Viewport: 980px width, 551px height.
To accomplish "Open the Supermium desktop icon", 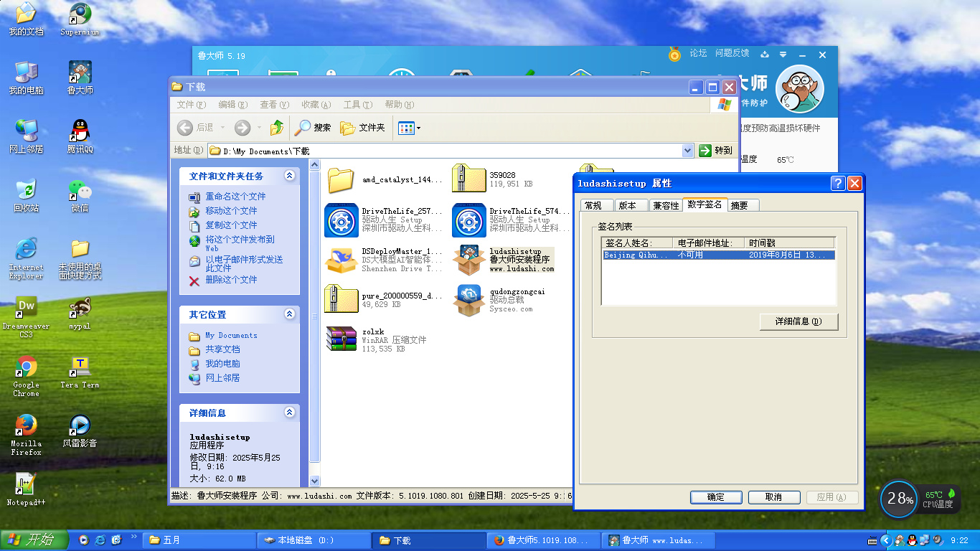I will point(80,19).
